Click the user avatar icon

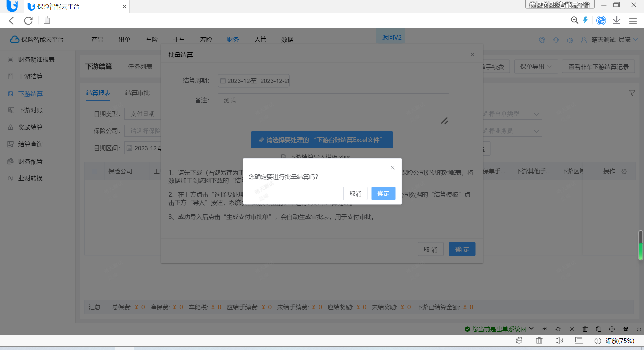pyautogui.click(x=584, y=40)
